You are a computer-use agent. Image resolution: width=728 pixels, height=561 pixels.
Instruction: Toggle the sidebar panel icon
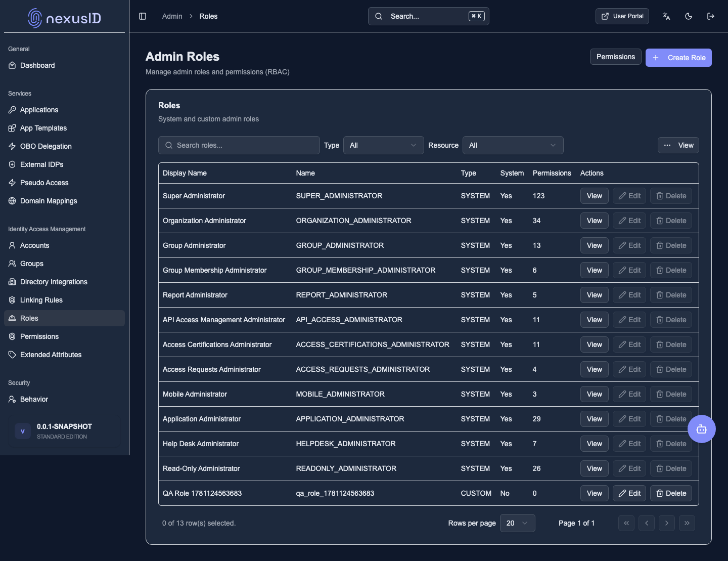click(143, 16)
